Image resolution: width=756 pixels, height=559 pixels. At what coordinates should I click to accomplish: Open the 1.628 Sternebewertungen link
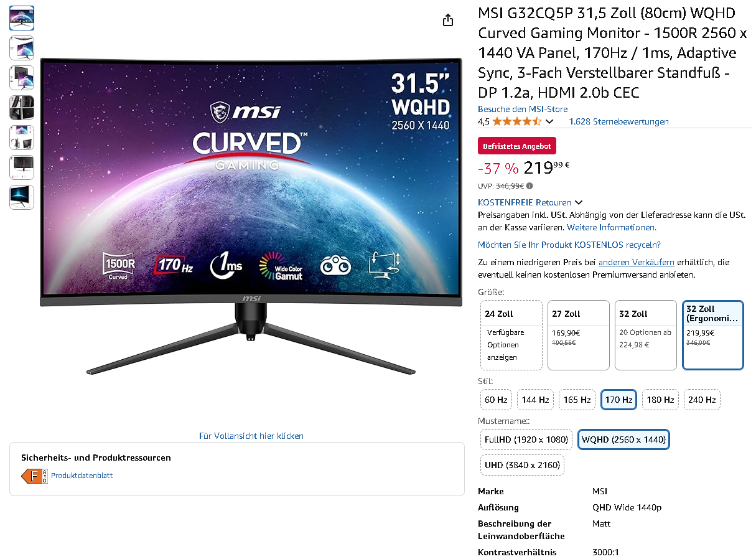click(618, 121)
